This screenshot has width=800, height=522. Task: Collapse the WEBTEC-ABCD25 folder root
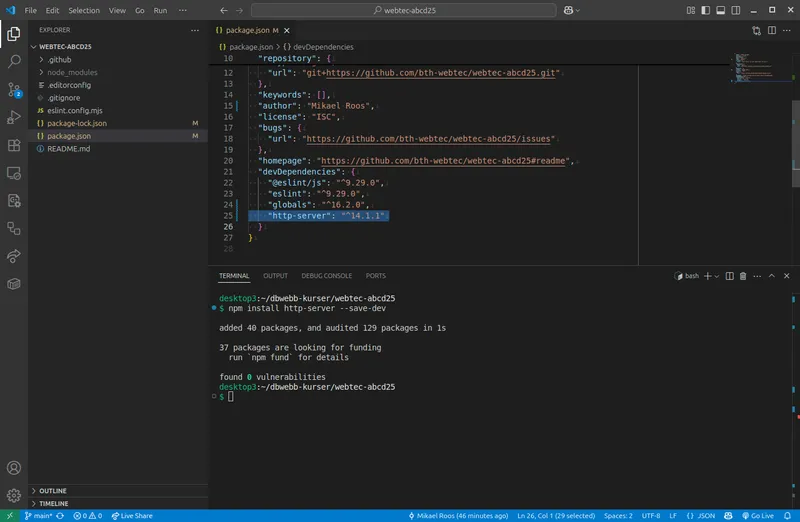(117, 46)
